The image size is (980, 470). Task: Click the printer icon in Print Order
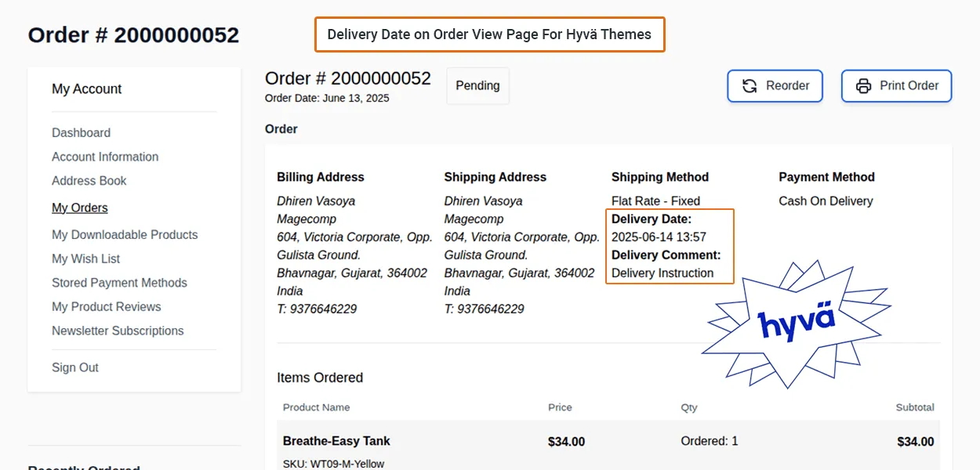click(863, 86)
